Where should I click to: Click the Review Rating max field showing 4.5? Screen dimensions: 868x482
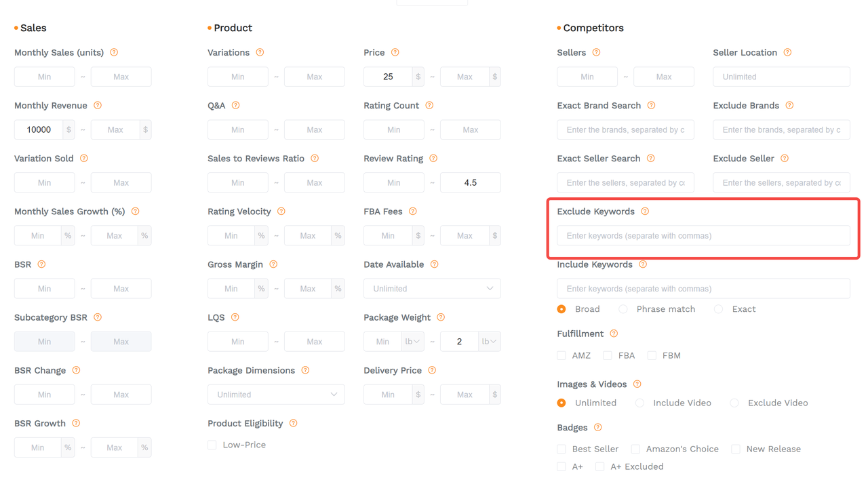click(471, 182)
